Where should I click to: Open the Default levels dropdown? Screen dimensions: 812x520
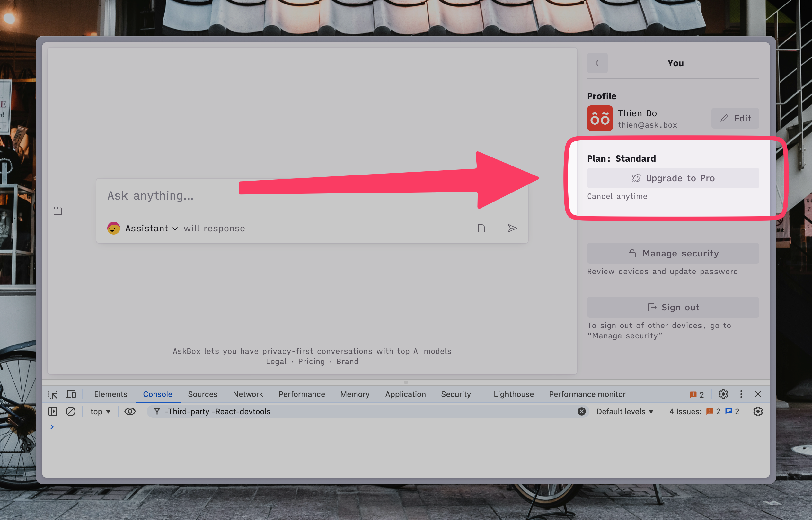(x=625, y=411)
